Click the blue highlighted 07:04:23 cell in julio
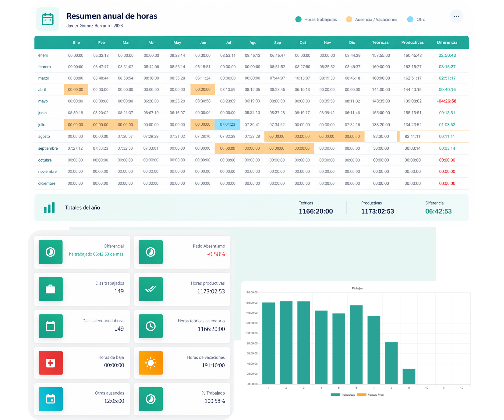The image size is (504, 420). (228, 125)
